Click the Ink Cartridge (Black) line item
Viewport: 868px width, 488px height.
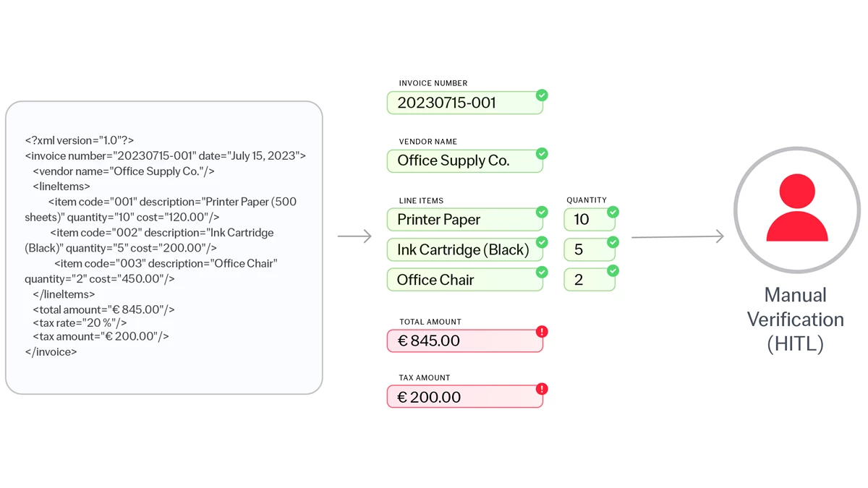tap(464, 250)
